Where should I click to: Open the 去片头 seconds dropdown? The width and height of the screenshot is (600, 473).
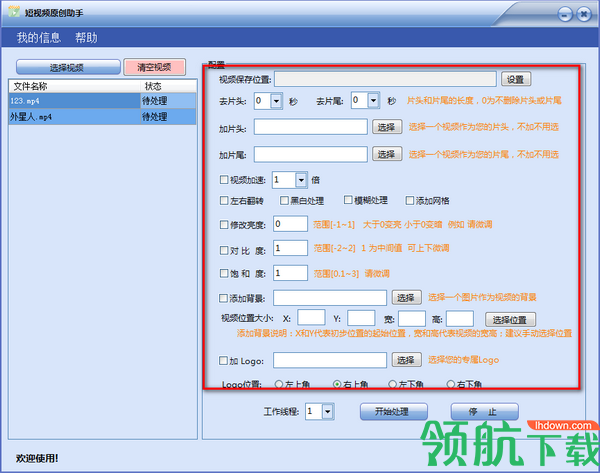(277, 101)
